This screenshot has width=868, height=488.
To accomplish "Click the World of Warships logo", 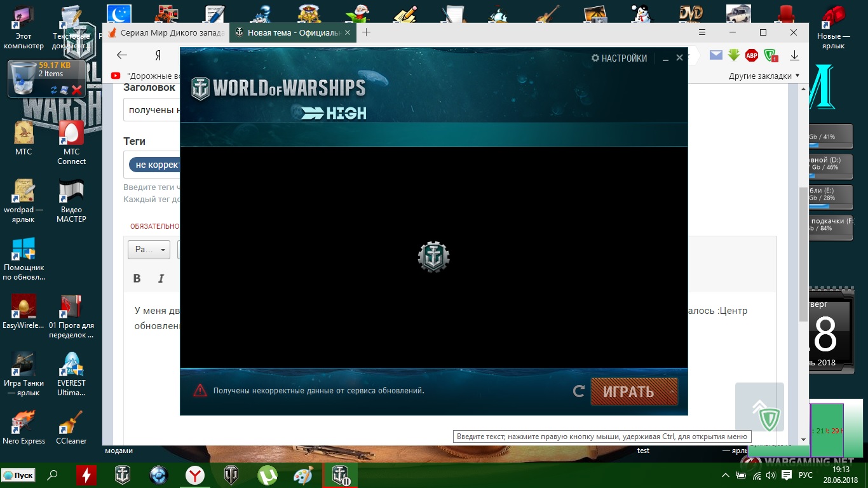I will [278, 88].
